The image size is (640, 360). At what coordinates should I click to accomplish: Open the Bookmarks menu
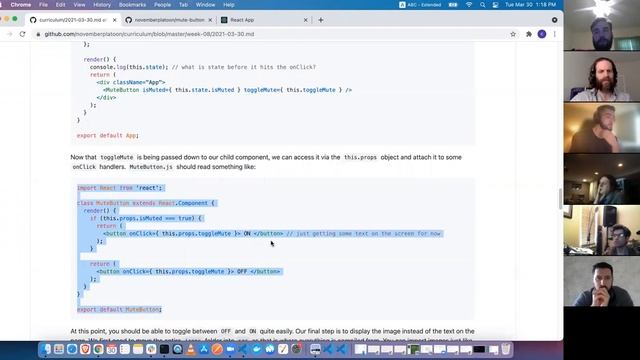pyautogui.click(x=132, y=4)
